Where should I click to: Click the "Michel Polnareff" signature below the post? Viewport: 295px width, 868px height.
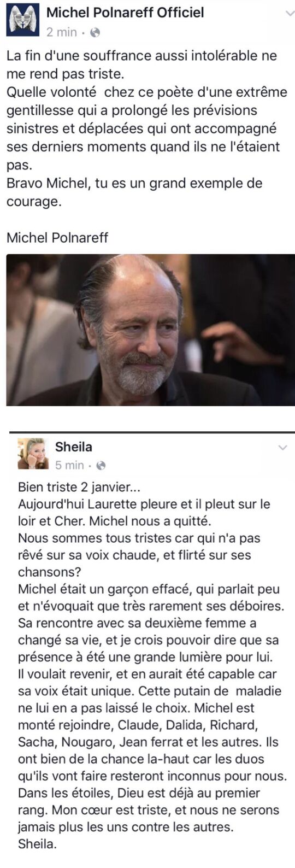coord(57,238)
